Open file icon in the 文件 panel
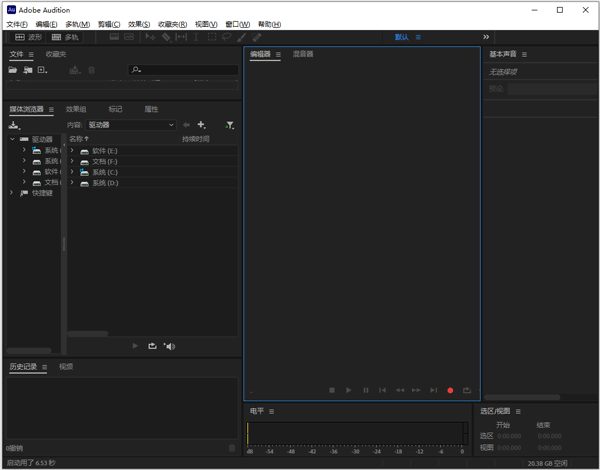Viewport: 600px width, 470px height. pos(13,70)
